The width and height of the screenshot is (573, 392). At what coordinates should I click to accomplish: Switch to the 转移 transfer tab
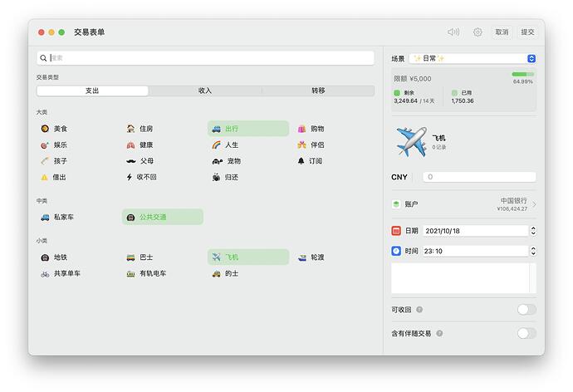pyautogui.click(x=318, y=91)
